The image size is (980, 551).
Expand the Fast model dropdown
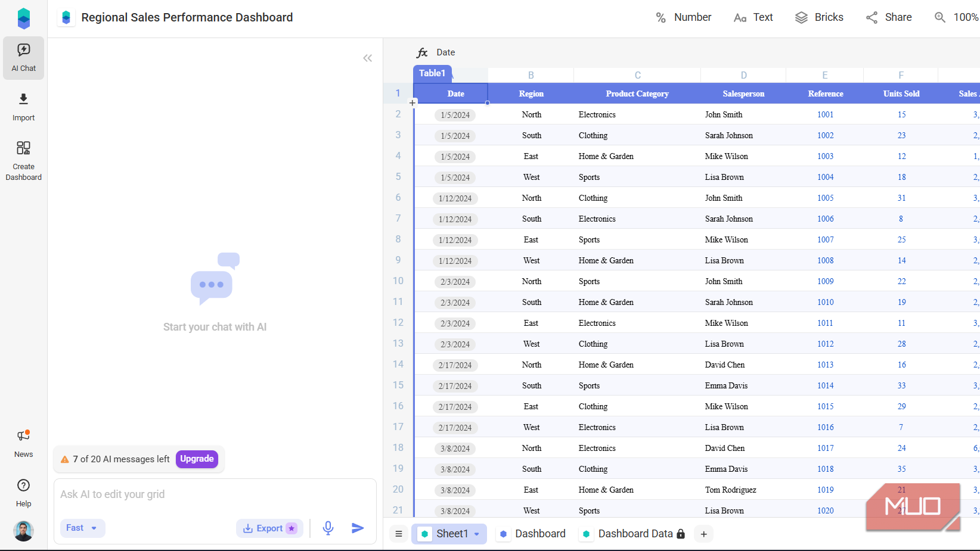click(82, 528)
